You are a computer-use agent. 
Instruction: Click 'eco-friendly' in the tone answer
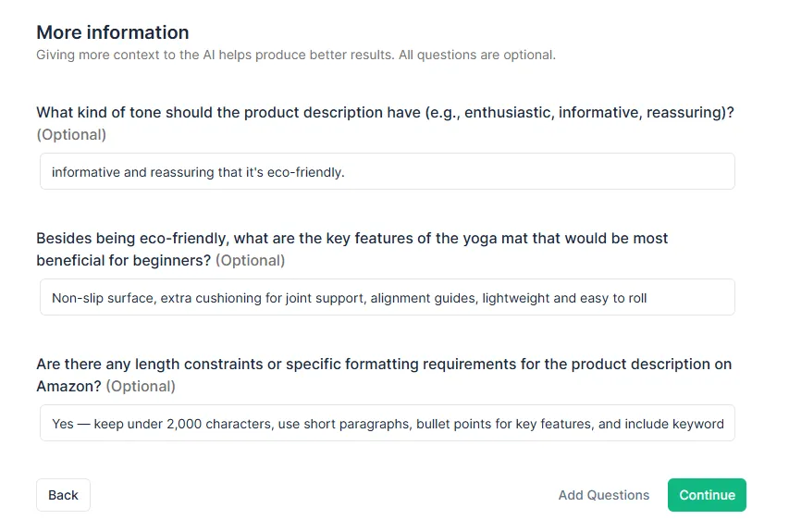pyautogui.click(x=304, y=172)
